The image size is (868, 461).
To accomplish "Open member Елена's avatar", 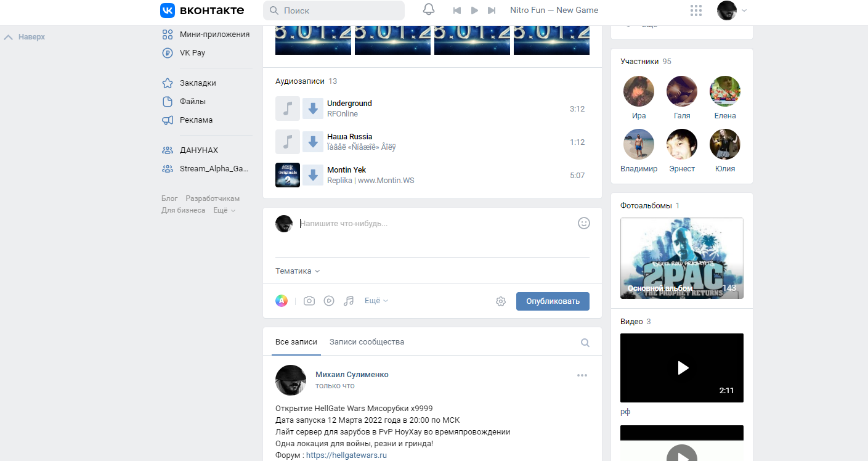I will (x=725, y=92).
